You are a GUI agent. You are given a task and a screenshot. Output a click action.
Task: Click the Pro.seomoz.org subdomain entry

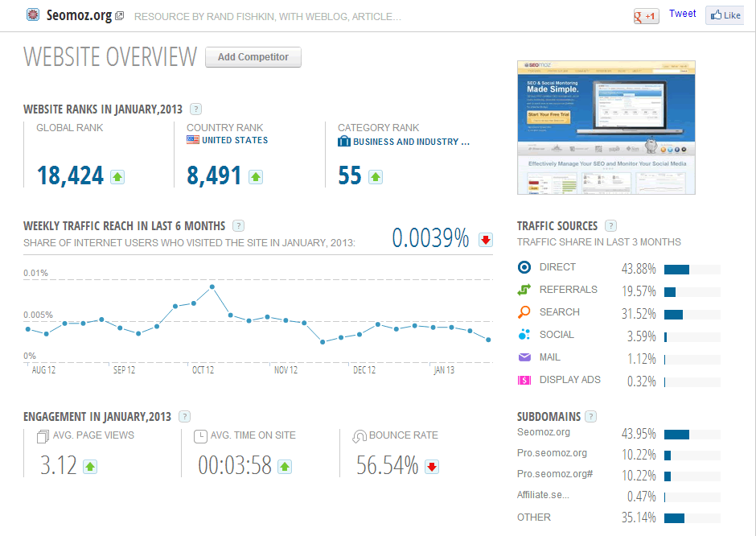[552, 453]
